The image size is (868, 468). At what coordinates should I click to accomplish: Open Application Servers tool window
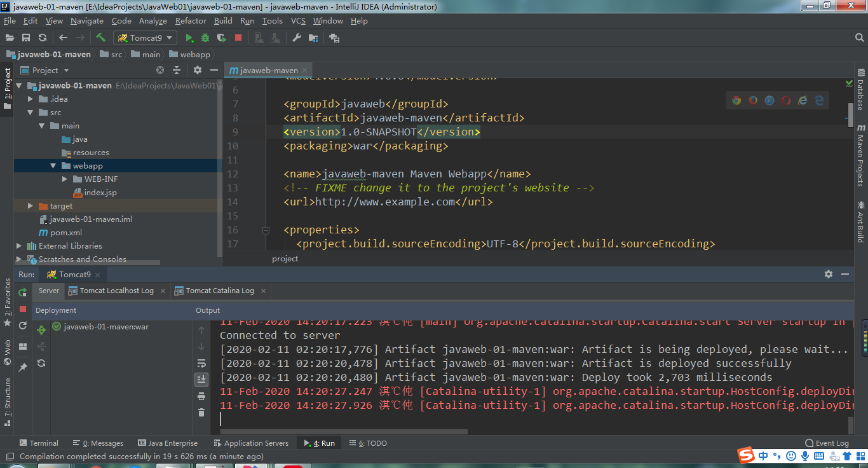tap(251, 443)
